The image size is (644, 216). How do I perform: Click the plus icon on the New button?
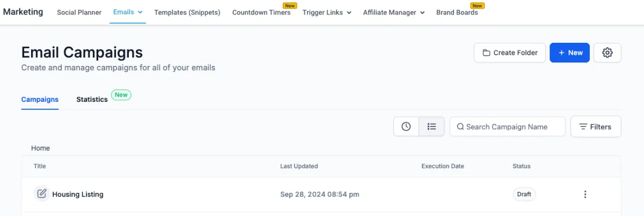pyautogui.click(x=561, y=53)
